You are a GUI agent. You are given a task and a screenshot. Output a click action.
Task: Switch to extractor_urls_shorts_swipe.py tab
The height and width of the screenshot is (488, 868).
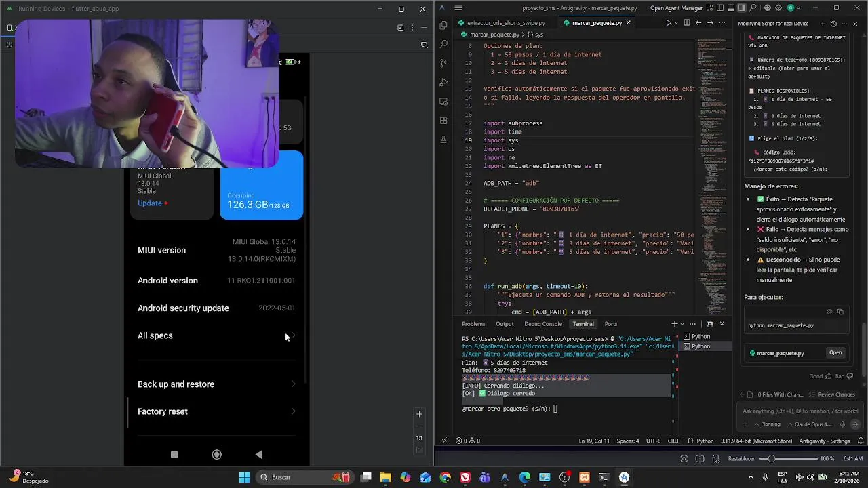[x=501, y=22]
